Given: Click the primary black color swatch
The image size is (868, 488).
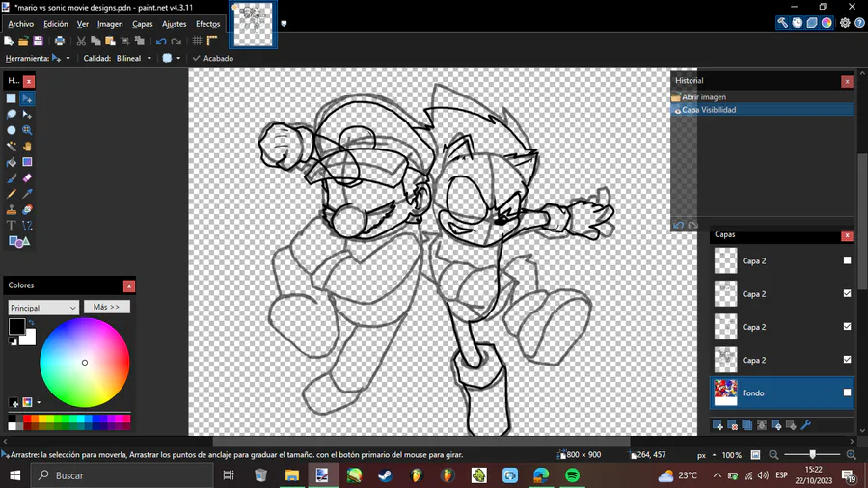Looking at the screenshot, I should 16,326.
